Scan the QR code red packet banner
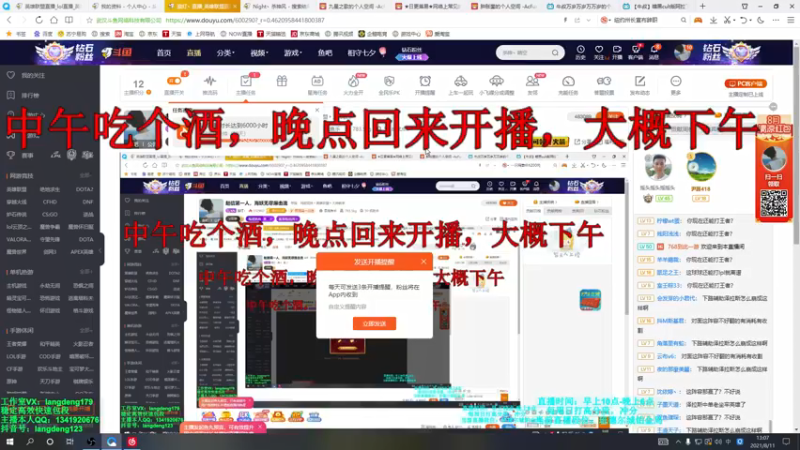The height and width of the screenshot is (450, 800). pos(773,202)
